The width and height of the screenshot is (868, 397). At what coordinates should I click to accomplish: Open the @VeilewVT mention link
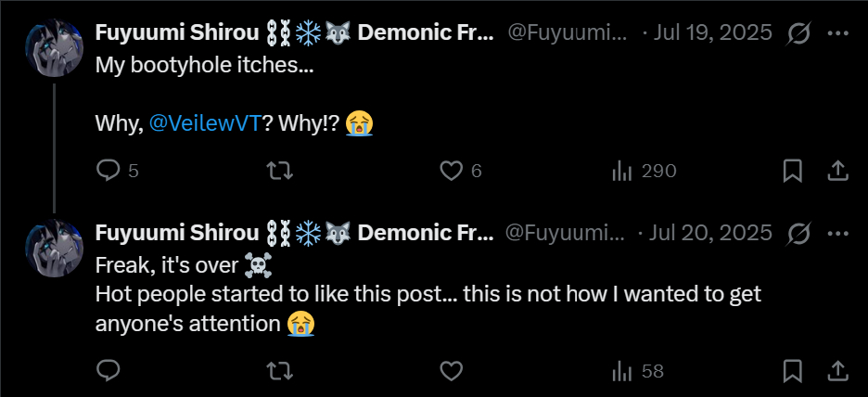[205, 123]
